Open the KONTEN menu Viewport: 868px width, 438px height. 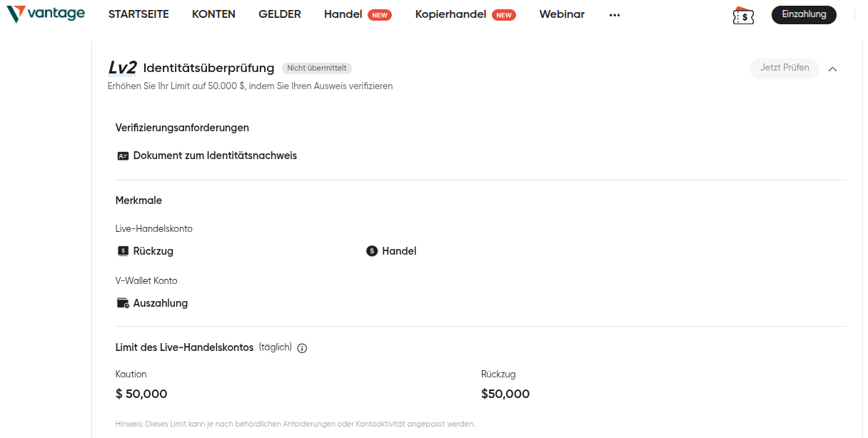[x=213, y=14]
